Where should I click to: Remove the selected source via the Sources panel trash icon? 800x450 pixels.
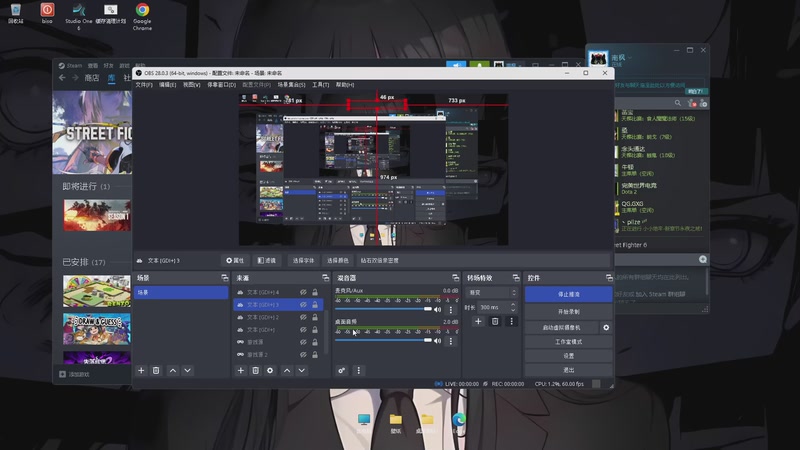(256, 370)
